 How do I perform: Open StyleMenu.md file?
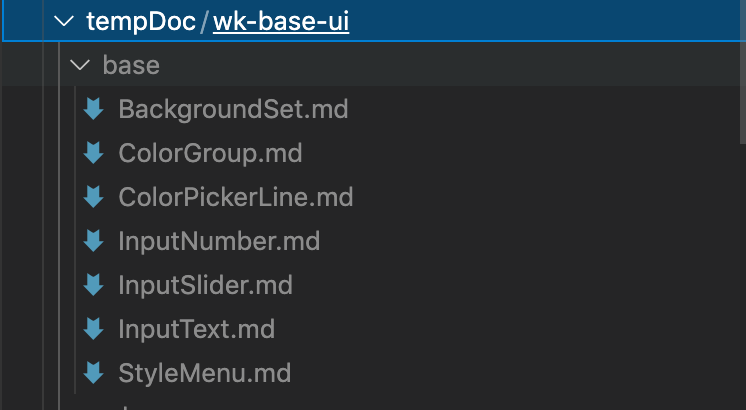point(205,373)
